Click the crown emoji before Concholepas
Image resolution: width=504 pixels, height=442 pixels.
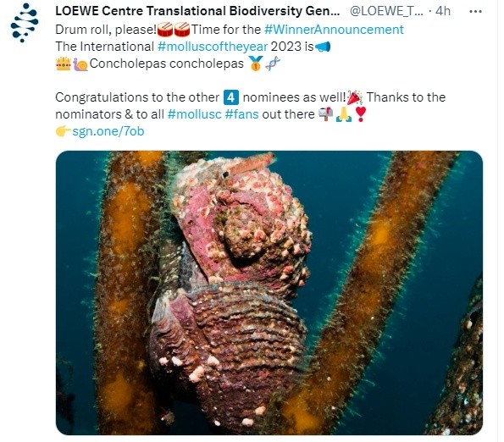tap(64, 64)
